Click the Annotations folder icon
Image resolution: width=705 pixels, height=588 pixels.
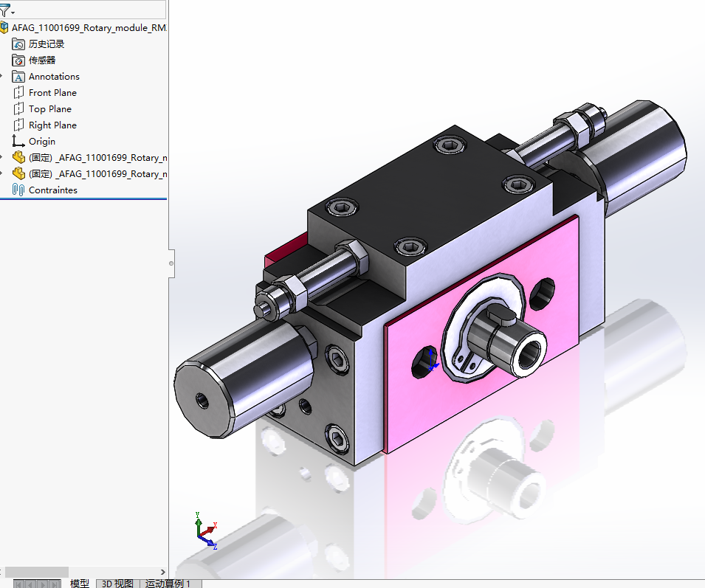tap(18, 77)
